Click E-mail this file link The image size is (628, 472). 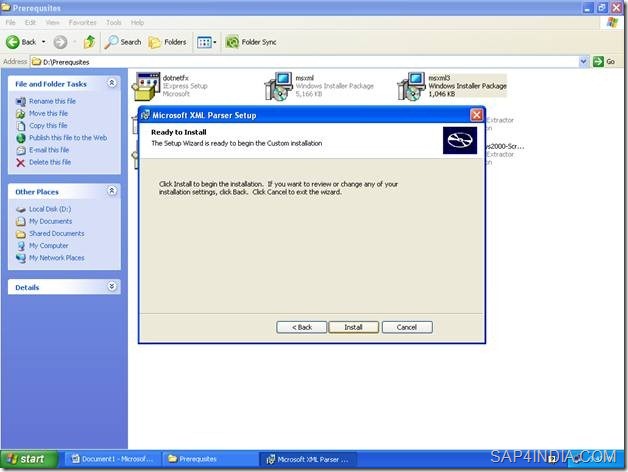[49, 150]
